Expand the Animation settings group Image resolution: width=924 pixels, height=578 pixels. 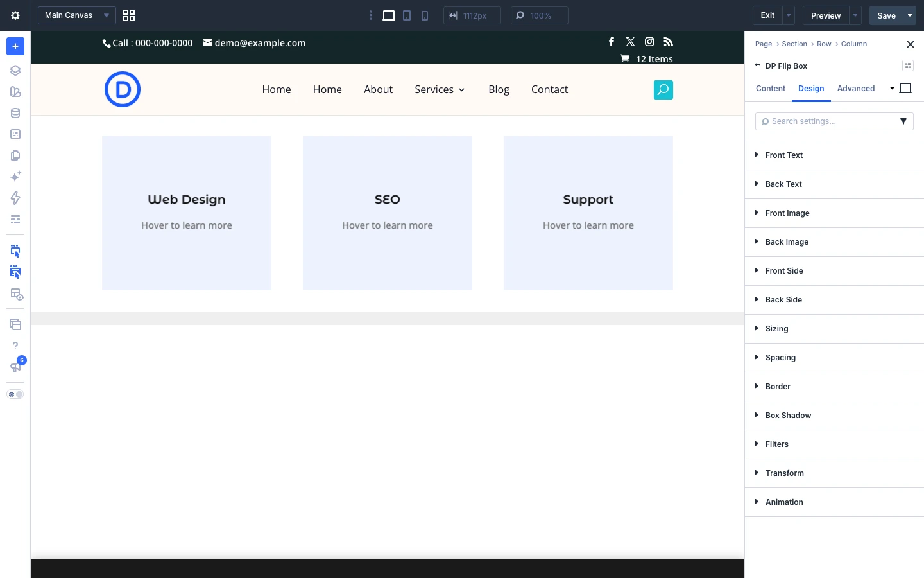(x=834, y=502)
